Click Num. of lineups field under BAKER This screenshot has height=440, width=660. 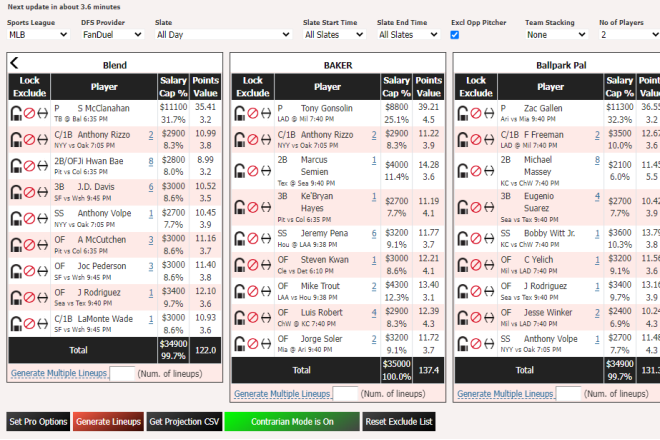tap(345, 394)
